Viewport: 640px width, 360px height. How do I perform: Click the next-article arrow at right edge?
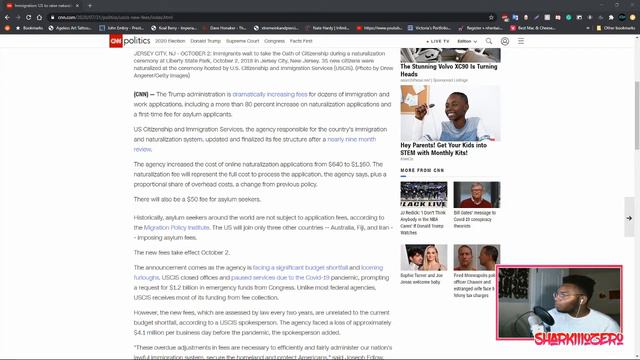click(x=629, y=218)
